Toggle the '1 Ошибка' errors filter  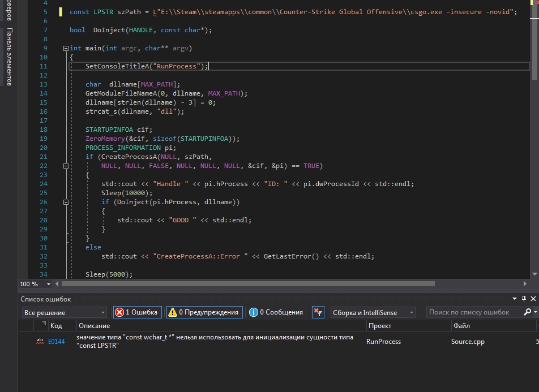(x=138, y=312)
